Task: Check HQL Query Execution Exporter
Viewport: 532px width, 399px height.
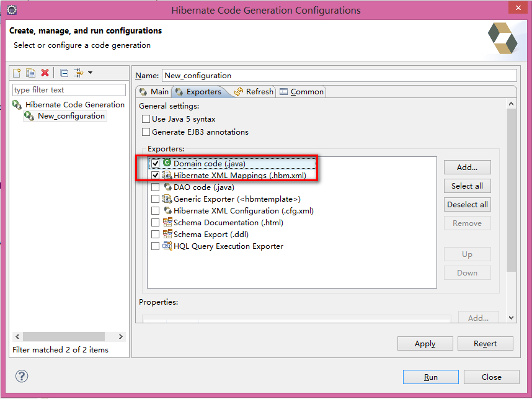Action: pos(156,246)
